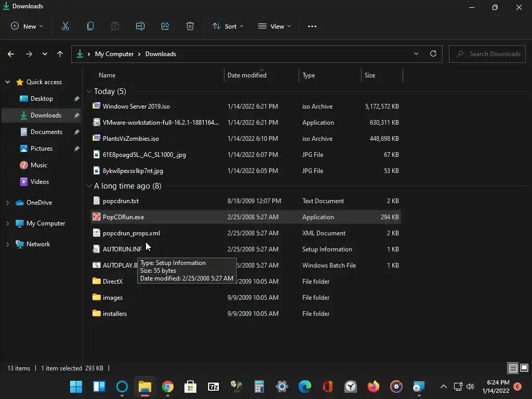Screen dimensions: 532x399
Task: Select popcdrun_props.xml file
Action: click(246, 233)
